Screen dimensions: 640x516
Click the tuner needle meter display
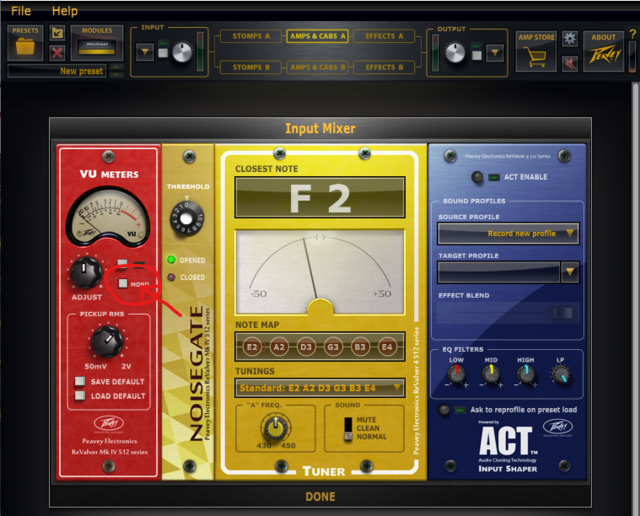pyautogui.click(x=320, y=272)
